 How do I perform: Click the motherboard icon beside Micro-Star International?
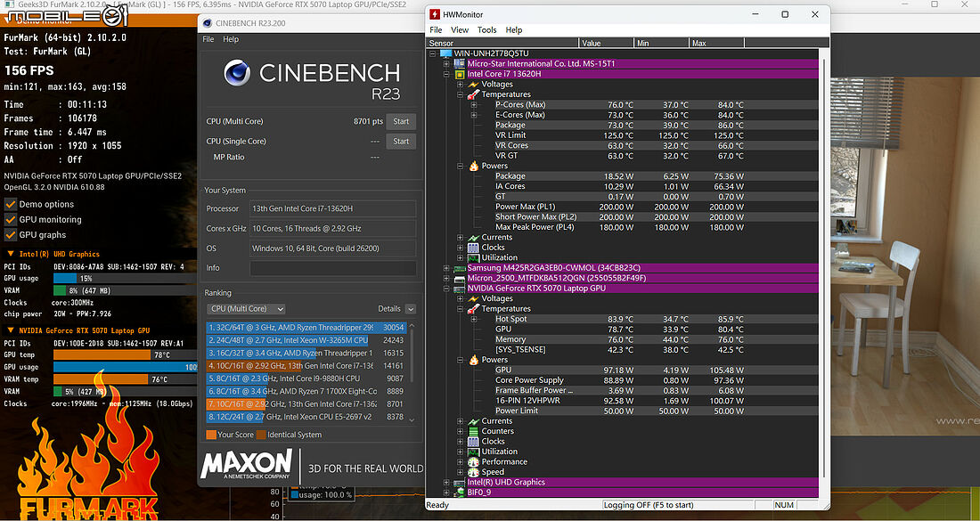[x=460, y=64]
